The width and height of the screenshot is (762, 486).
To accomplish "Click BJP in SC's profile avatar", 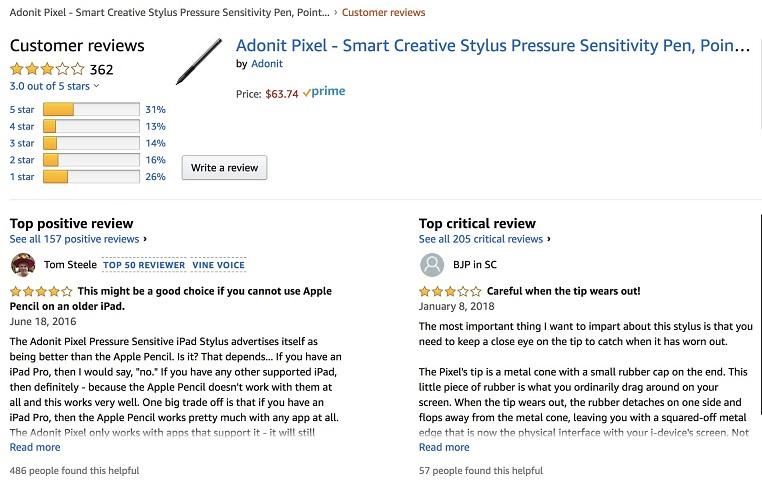I will coord(432,265).
